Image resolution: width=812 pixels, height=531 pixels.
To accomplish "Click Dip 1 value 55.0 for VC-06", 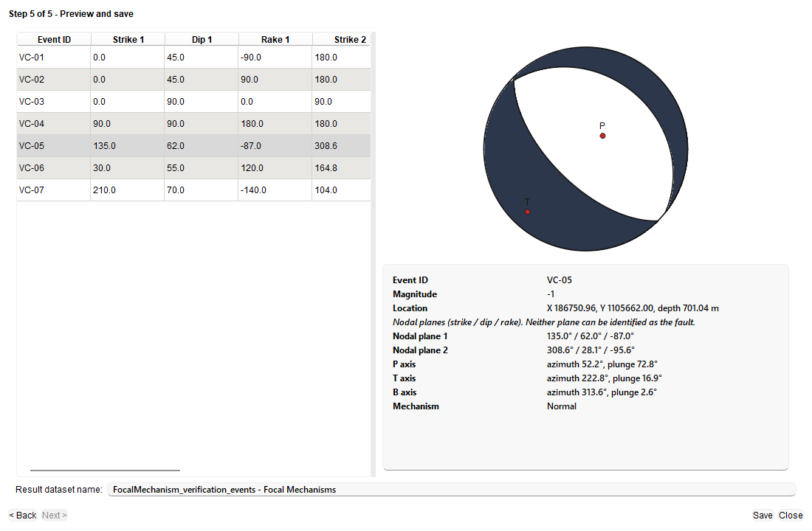I will point(176,168).
